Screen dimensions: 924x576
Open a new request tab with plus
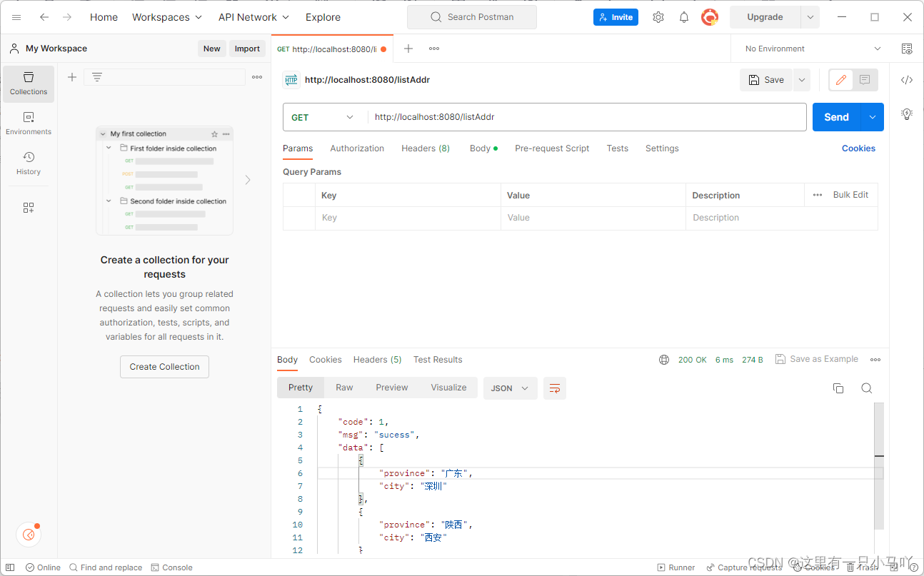[x=408, y=49]
